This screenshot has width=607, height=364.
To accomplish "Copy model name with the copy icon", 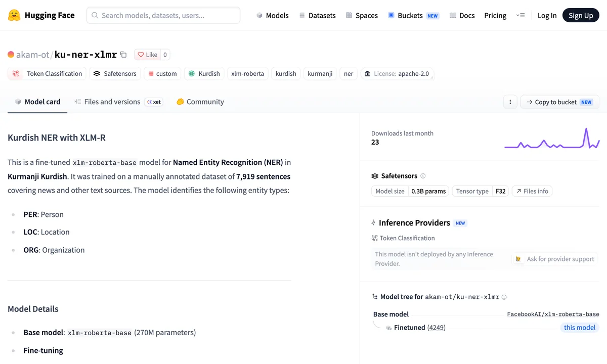I will coord(123,55).
